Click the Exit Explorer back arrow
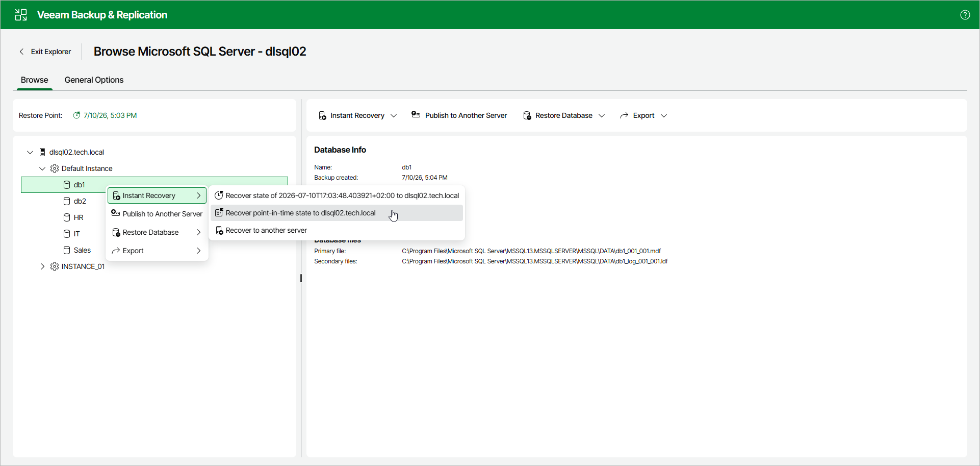The width and height of the screenshot is (980, 466). click(21, 52)
